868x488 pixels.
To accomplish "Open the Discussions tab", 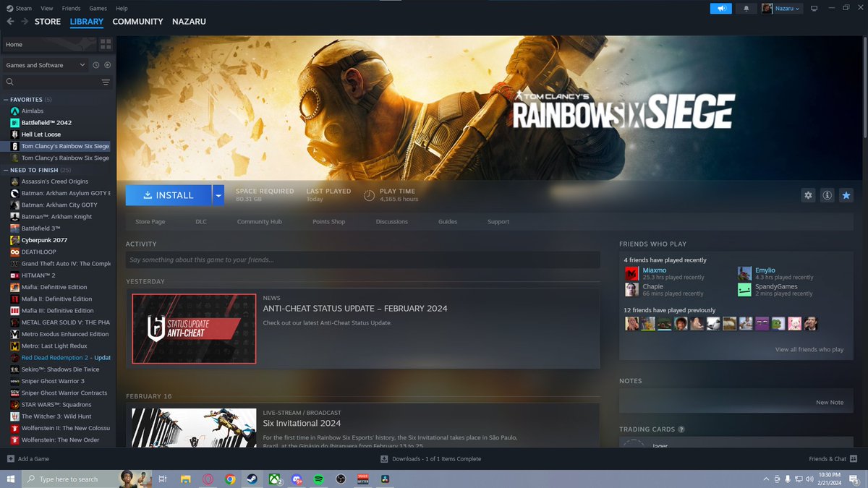I will point(392,222).
